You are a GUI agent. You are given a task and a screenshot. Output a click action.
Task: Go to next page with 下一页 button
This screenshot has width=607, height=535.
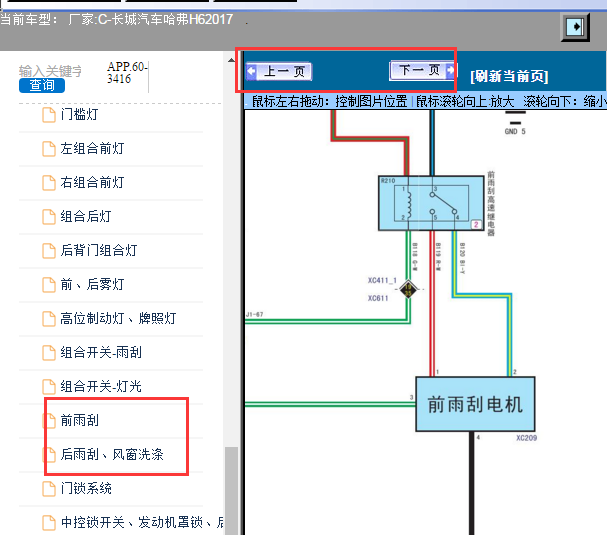[423, 70]
